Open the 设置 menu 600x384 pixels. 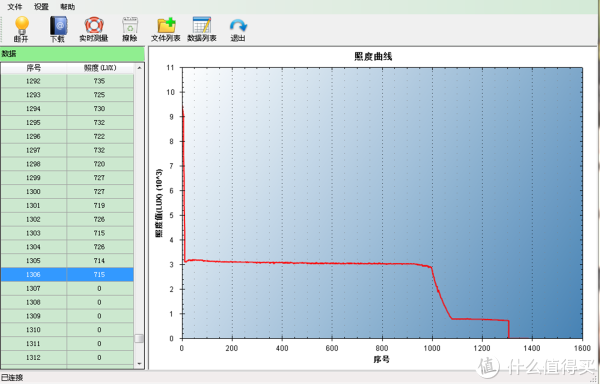(x=41, y=7)
